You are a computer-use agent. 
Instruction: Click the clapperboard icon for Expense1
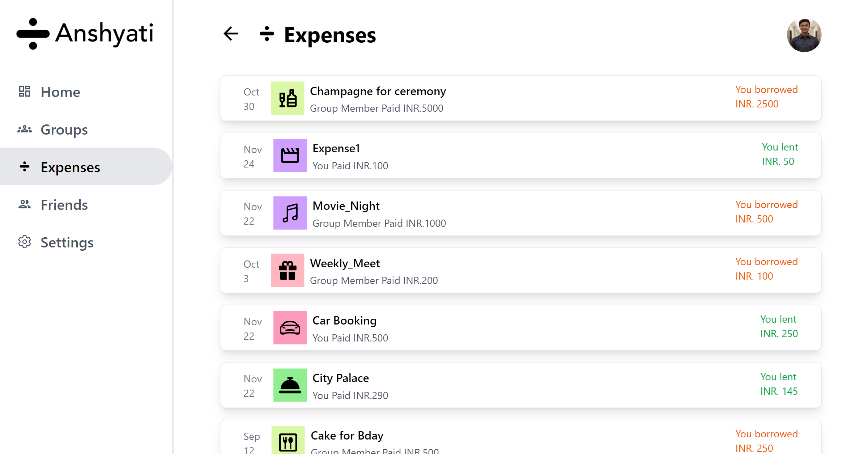290,156
